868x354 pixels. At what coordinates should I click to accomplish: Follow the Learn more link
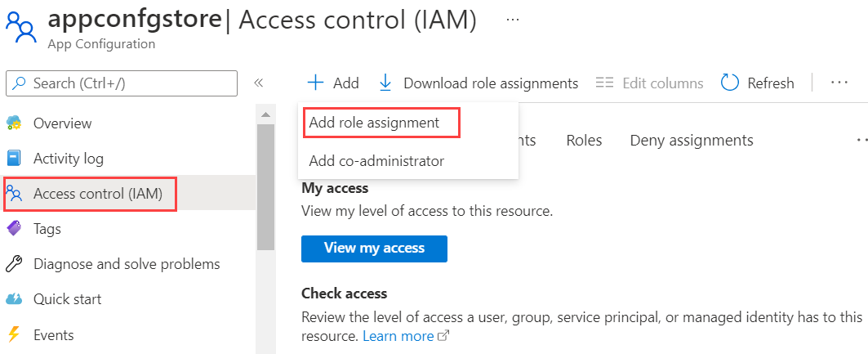point(398,336)
